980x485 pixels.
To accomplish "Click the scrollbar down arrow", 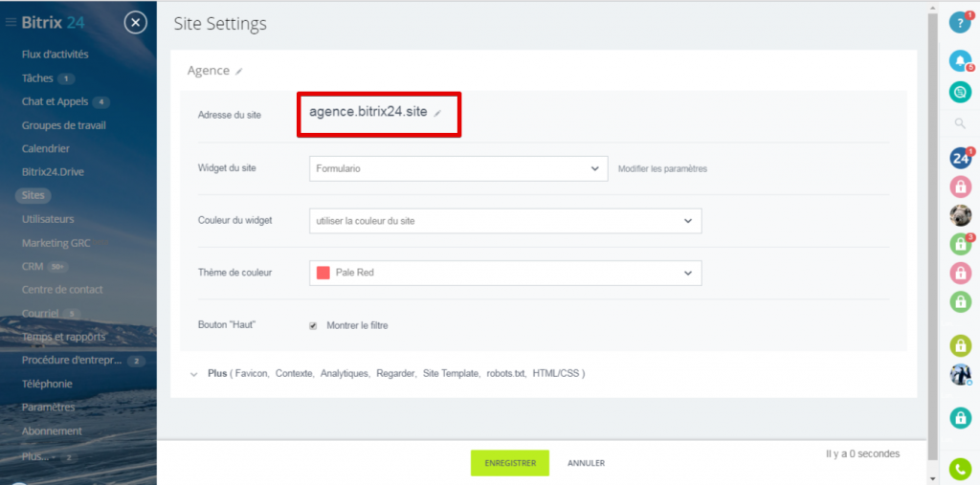I will pos(932,478).
